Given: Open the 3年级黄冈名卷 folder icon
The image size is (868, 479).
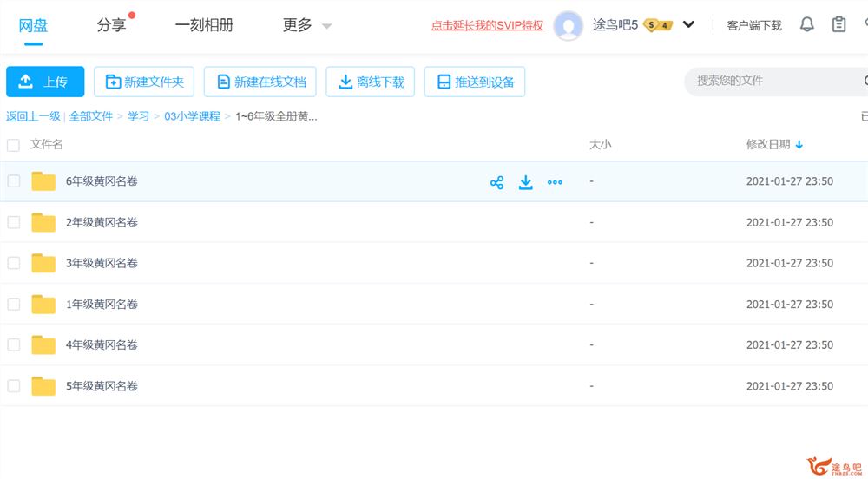Looking at the screenshot, I should pos(43,263).
